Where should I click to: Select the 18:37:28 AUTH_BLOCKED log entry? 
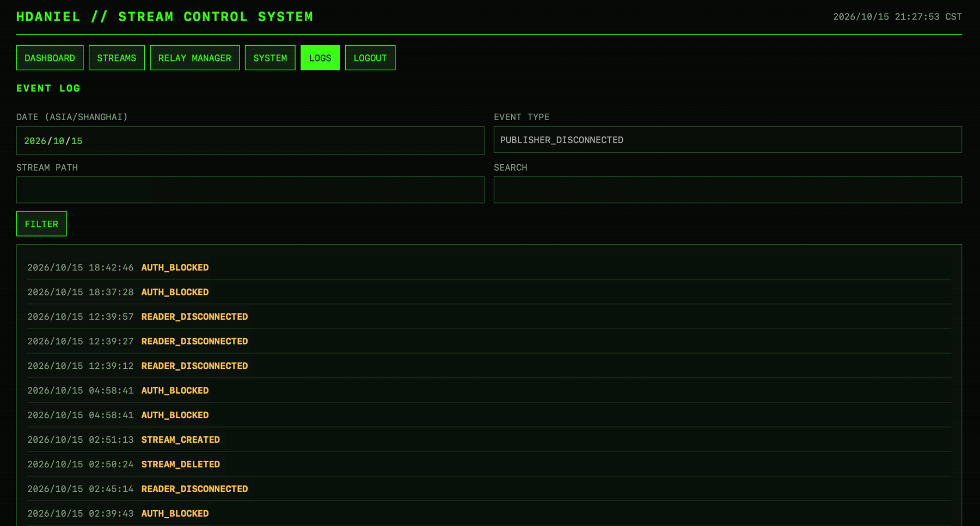point(489,292)
